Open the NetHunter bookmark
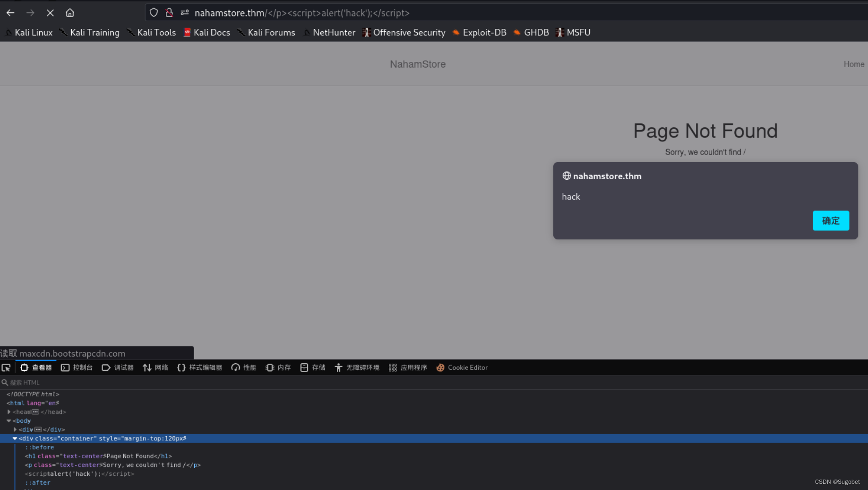Image resolution: width=868 pixels, height=490 pixels. 329,32
